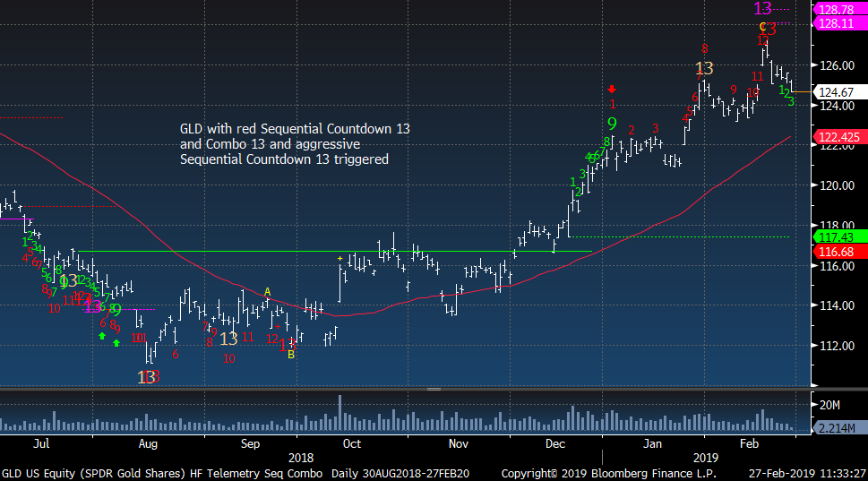868x481 pixels.
Task: Click the 114.00 price axis label
Action: point(837,305)
